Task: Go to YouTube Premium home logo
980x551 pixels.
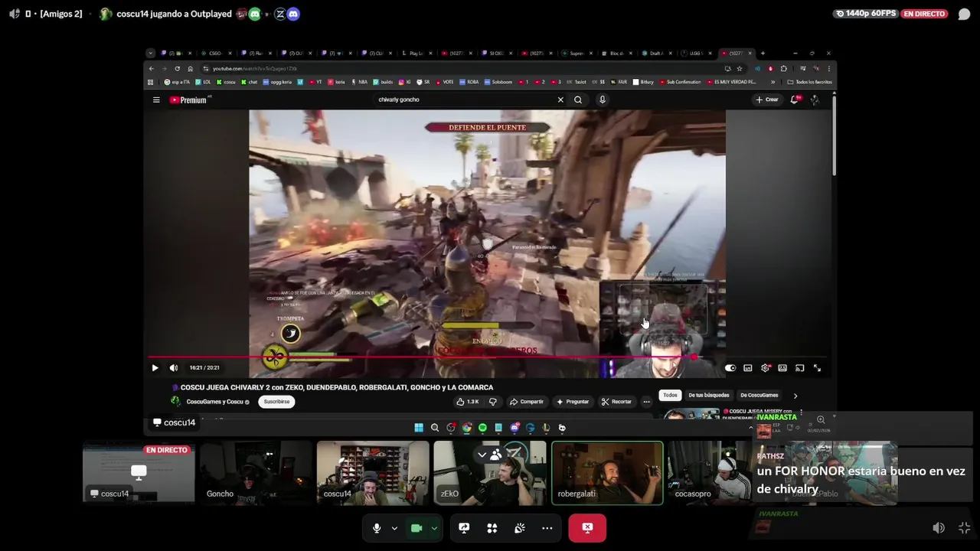Action: [188, 99]
